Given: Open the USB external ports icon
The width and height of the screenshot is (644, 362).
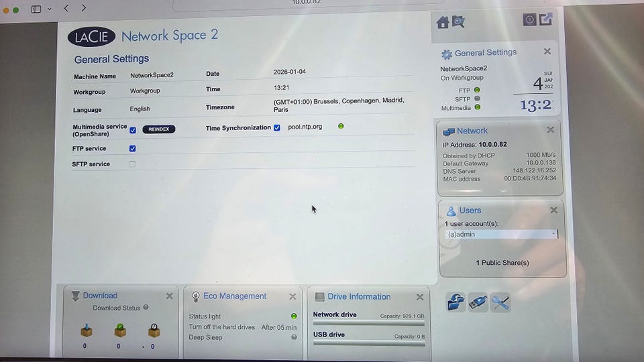Looking at the screenshot, I should click(x=478, y=303).
